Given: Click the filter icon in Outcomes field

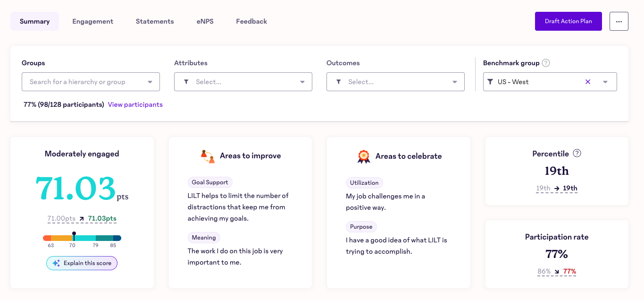Looking at the screenshot, I should click(338, 82).
